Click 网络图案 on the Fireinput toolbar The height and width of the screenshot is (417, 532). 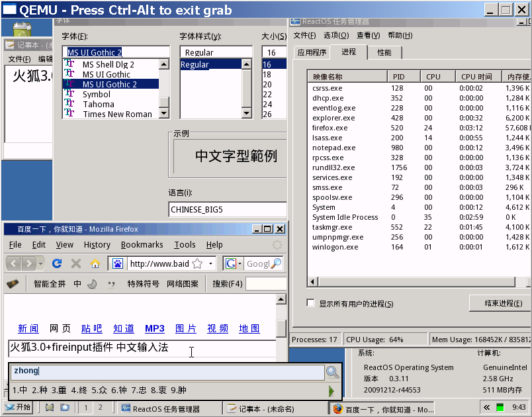[183, 284]
